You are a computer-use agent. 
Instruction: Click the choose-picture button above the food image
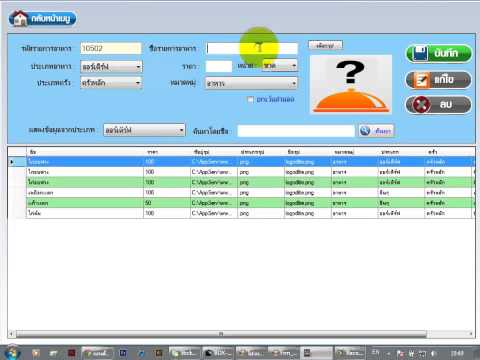325,45
